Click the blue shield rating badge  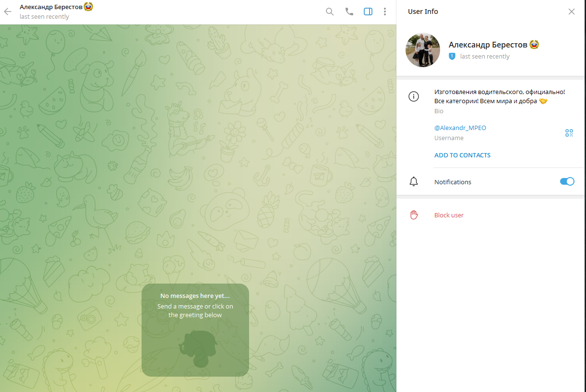pos(452,56)
